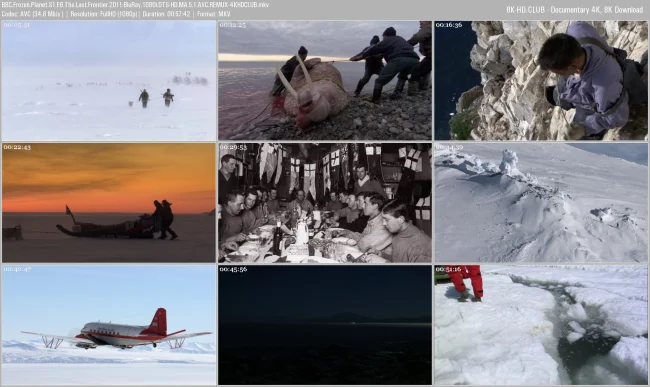
Task: Select the snowy volcano aerial thumbnail
Action: (541, 203)
